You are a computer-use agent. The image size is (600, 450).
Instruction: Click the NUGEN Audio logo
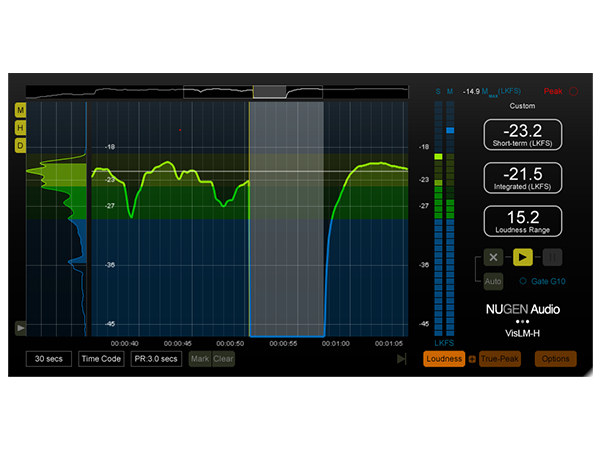(523, 309)
